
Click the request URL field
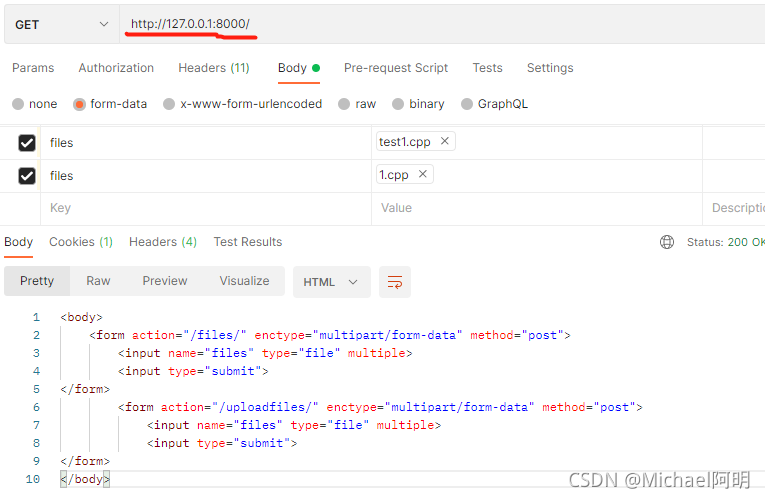(442, 24)
